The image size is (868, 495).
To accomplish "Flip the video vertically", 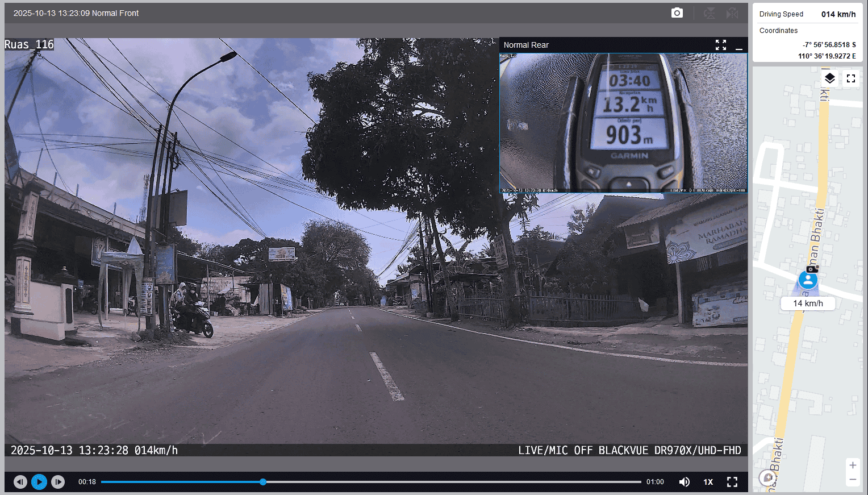I will point(709,13).
